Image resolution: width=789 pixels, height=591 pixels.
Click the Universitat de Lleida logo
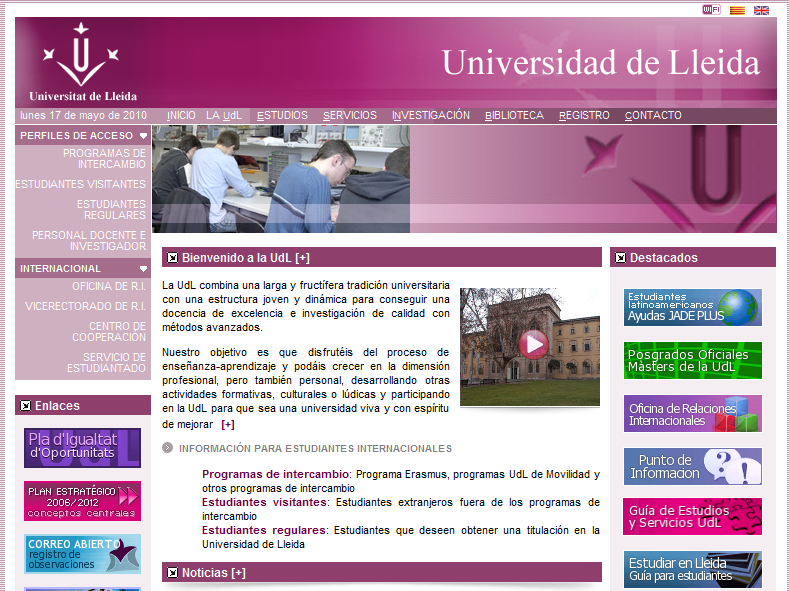[x=83, y=62]
